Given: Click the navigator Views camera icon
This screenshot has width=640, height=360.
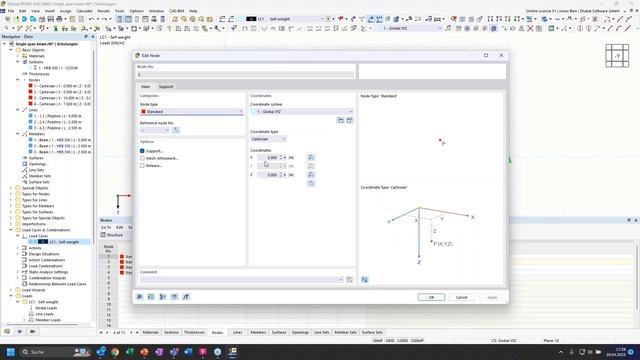Looking at the screenshot, I should click(32, 331).
